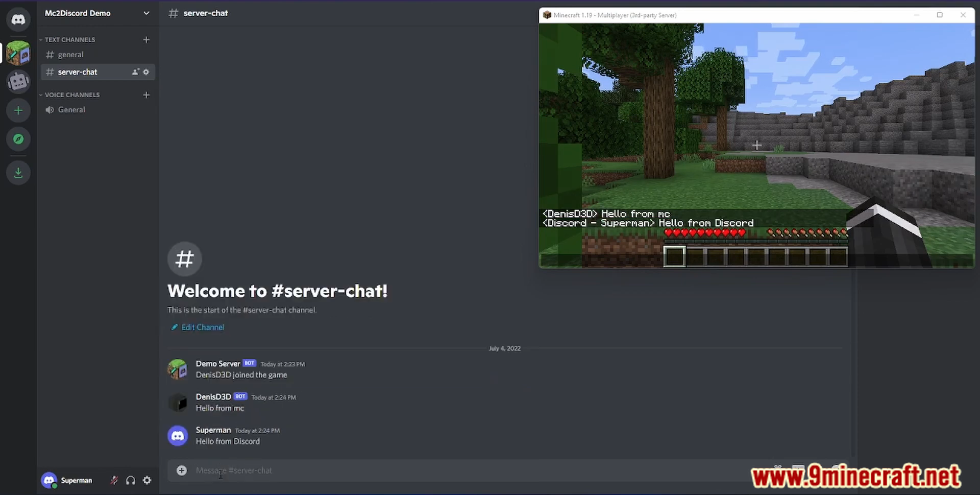
Task: Create invite for server-chat channel
Action: pos(135,72)
